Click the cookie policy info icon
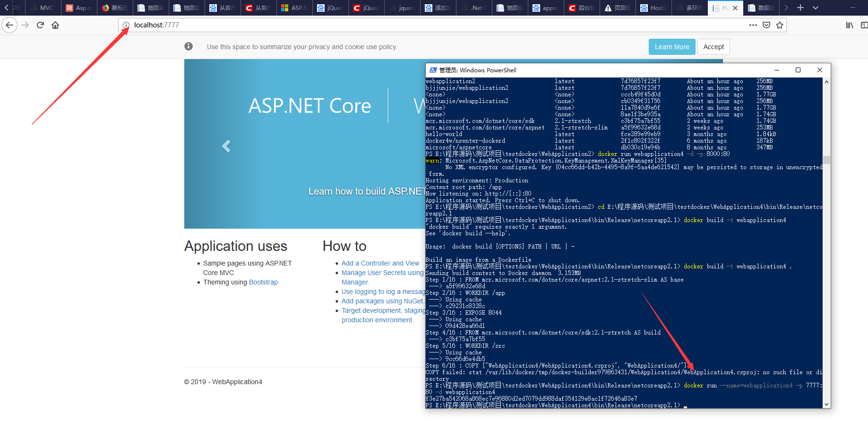Screen dimensions: 868x438 coord(189,46)
